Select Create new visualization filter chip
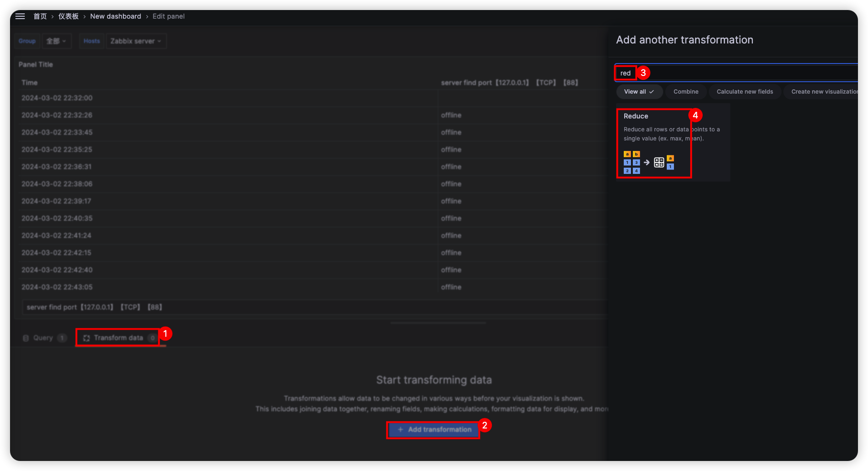868x471 pixels. point(823,92)
